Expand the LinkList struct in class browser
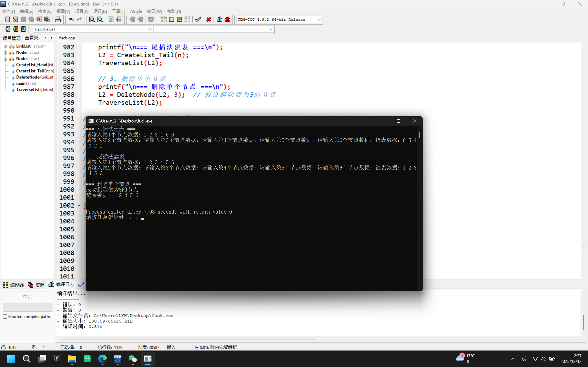The width and height of the screenshot is (588, 367). click(5, 47)
